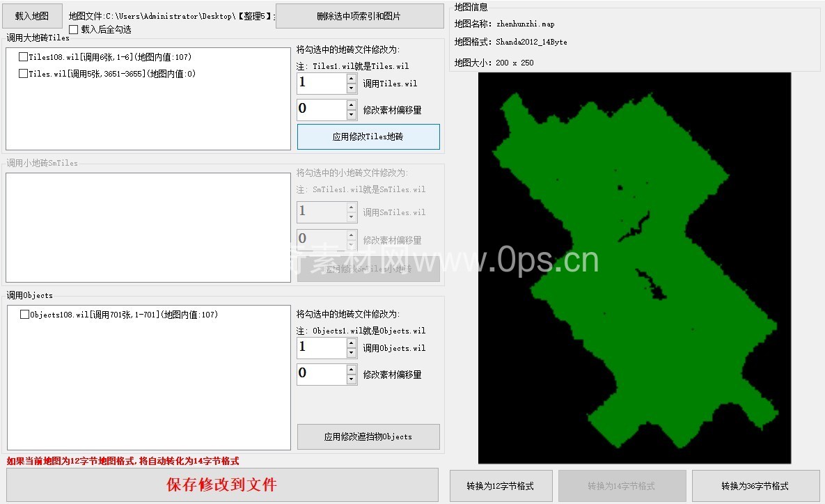Image resolution: width=825 pixels, height=504 pixels.
Task: Increase the 调用Tiles.wil spinner value
Action: pos(352,79)
